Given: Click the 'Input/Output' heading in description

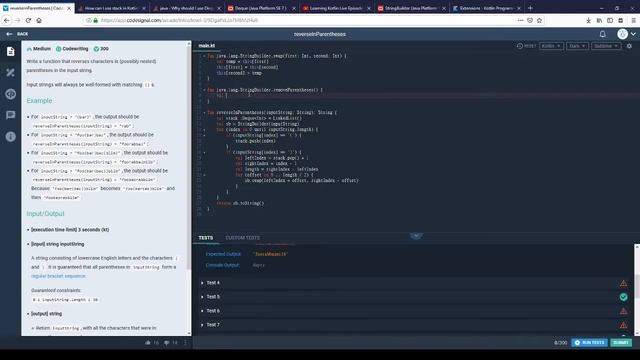Looking at the screenshot, I should coord(45,213).
